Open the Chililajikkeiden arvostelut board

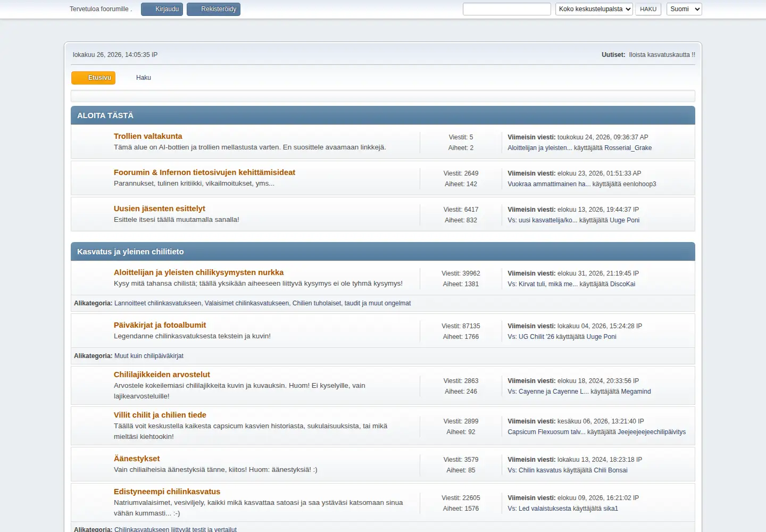(162, 375)
